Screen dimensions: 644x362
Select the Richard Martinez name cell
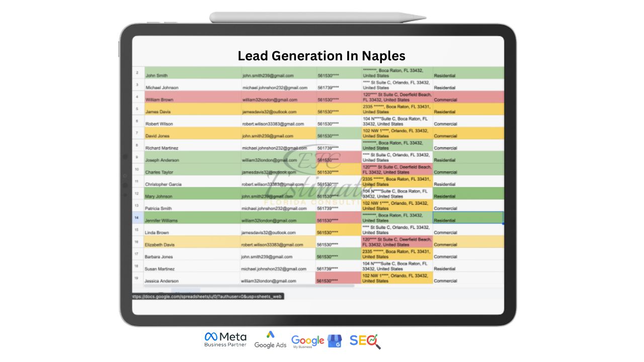192,145
